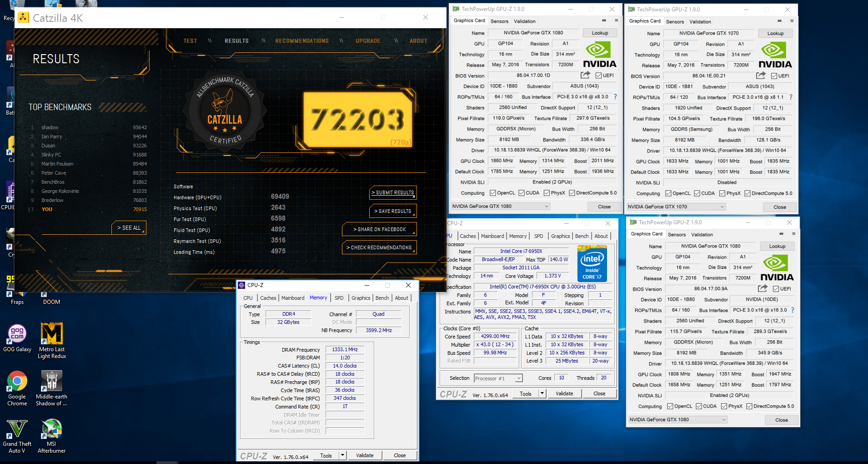The height and width of the screenshot is (464, 868).
Task: Click the Validate button in the CPU-Z Memory window
Action: [x=364, y=455]
